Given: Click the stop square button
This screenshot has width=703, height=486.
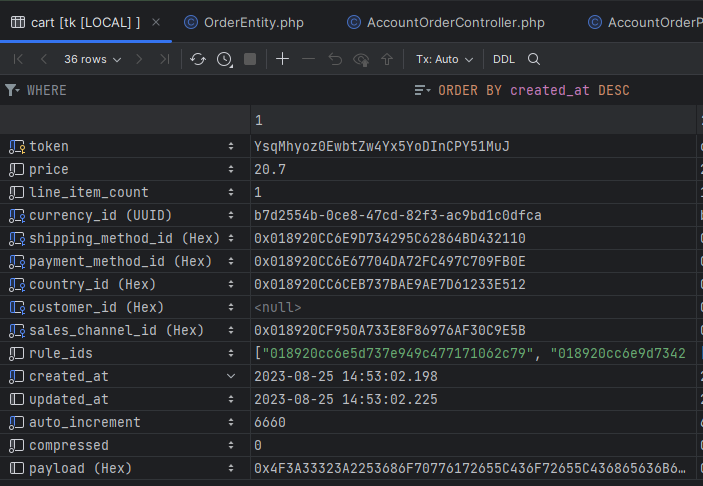Looking at the screenshot, I should click(250, 59).
